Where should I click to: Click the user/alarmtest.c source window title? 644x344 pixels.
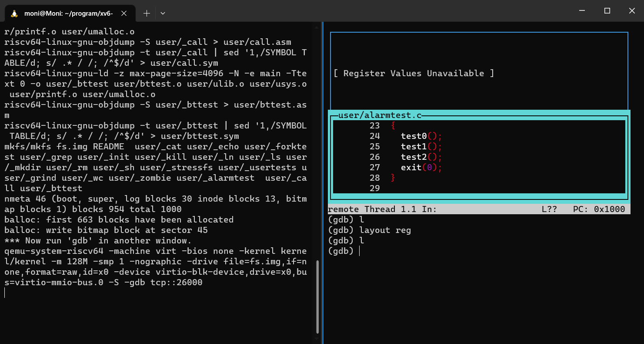coord(380,115)
